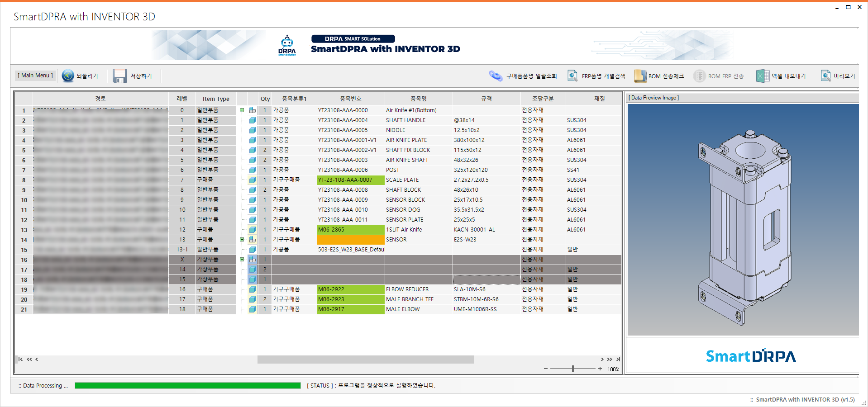
Task: Click part icon in SHAFT HANDLE row
Action: coord(253,120)
